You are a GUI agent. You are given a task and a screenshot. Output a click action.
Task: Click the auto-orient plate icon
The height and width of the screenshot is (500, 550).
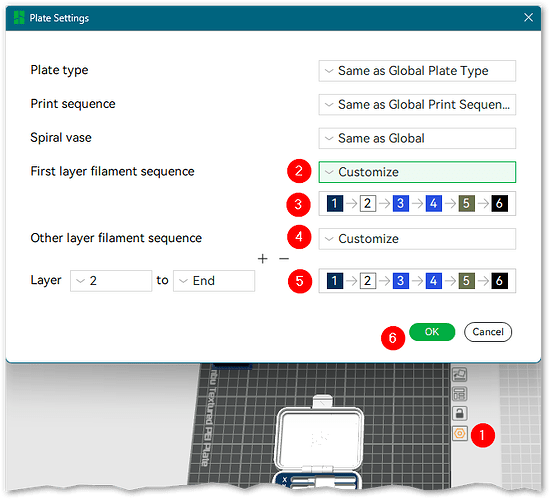(460, 374)
